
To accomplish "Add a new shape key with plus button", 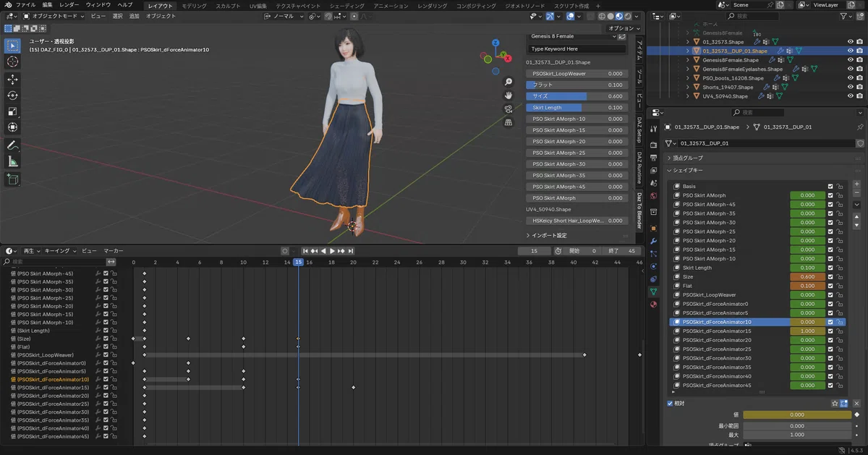I will (x=857, y=186).
